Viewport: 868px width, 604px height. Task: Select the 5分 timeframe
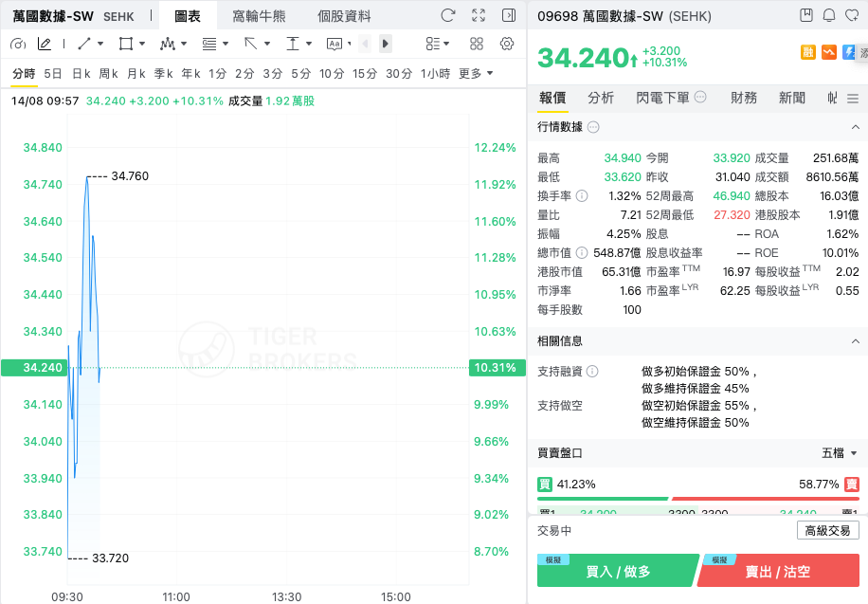pyautogui.click(x=301, y=73)
